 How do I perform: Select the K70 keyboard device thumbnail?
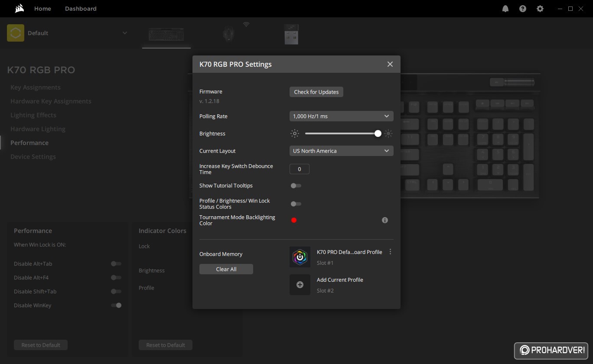tap(166, 34)
